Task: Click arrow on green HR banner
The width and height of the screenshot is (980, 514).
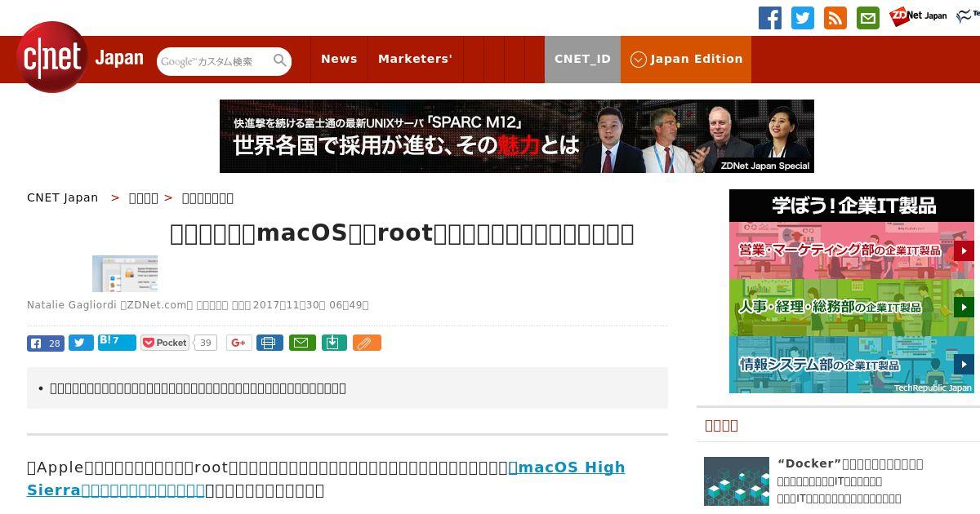Action: 964,308
